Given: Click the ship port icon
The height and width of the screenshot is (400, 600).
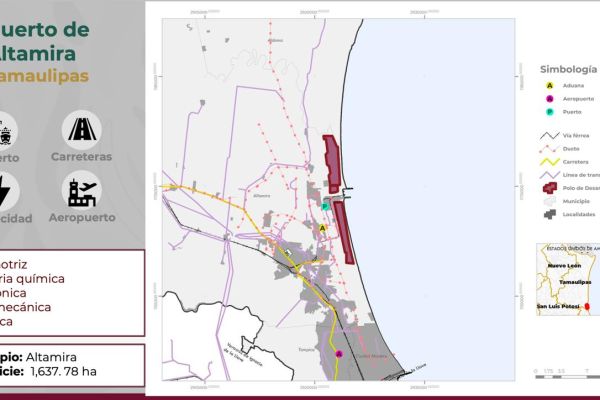Looking at the screenshot, I should [x=8, y=130].
